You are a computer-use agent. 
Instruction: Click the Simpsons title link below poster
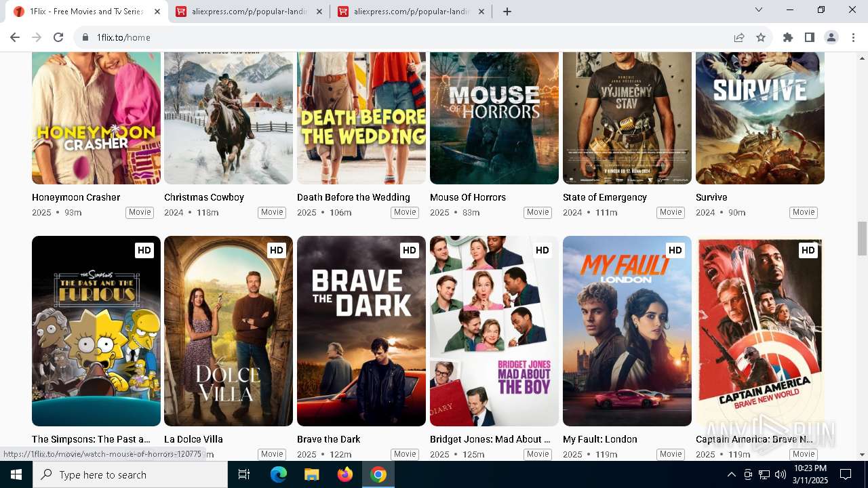click(91, 439)
